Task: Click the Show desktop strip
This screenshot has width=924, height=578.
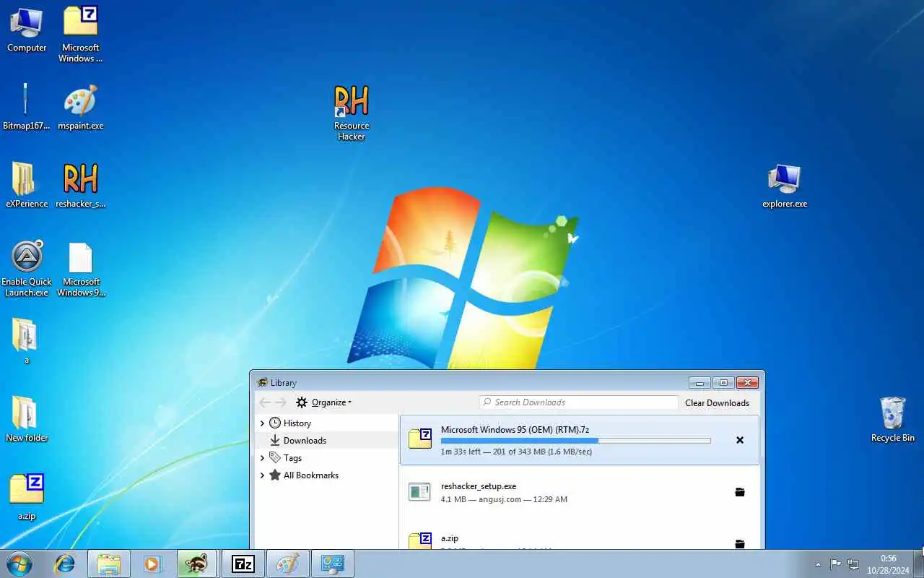Action: pyautogui.click(x=919, y=564)
